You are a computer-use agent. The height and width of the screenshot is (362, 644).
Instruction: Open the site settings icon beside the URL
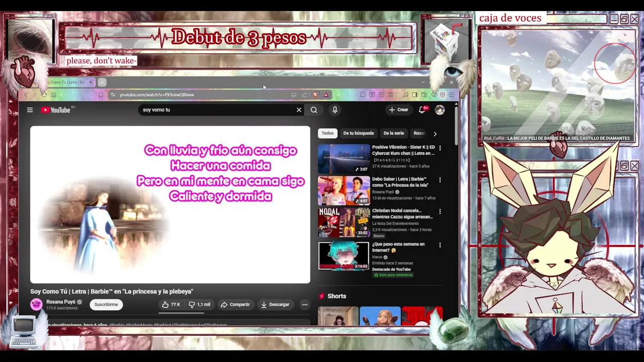(112, 95)
